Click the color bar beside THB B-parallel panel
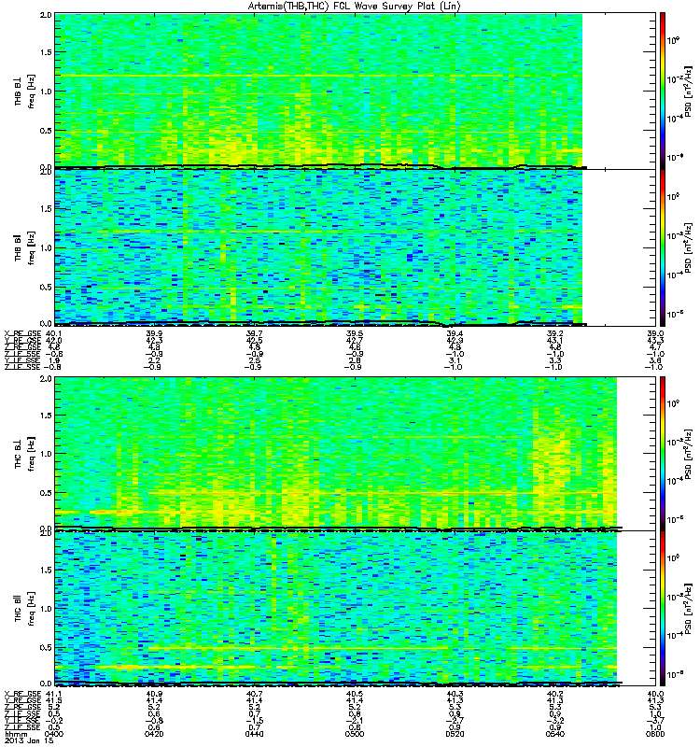Screen dimensions: 700x747 tap(663, 247)
